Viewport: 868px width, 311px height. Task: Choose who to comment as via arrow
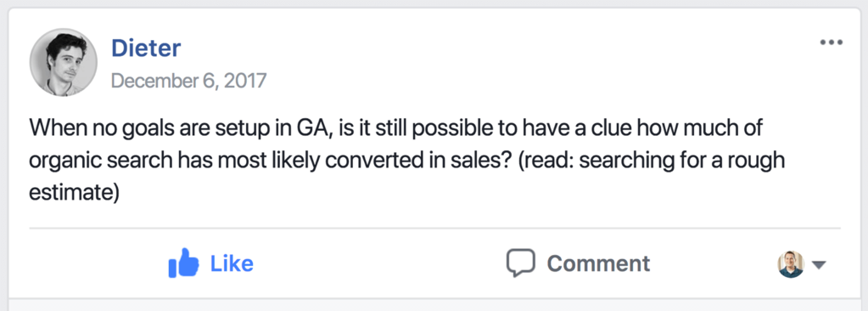pyautogui.click(x=819, y=265)
